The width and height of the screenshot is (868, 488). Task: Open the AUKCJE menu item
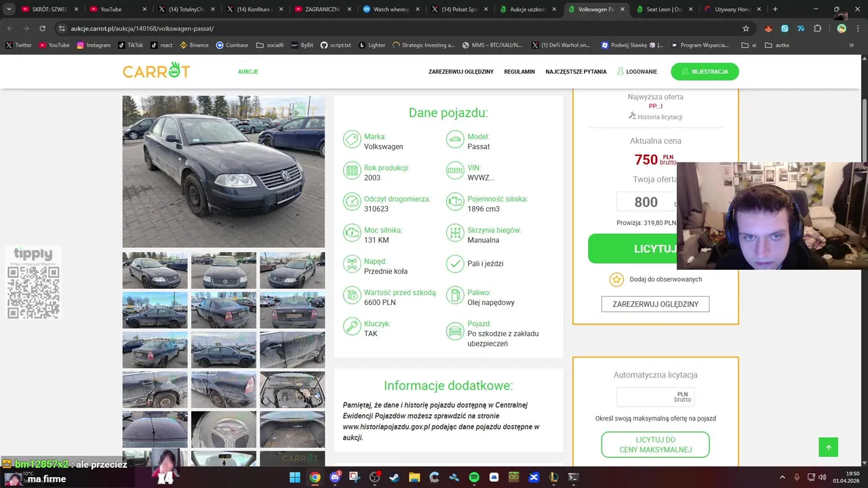(248, 72)
